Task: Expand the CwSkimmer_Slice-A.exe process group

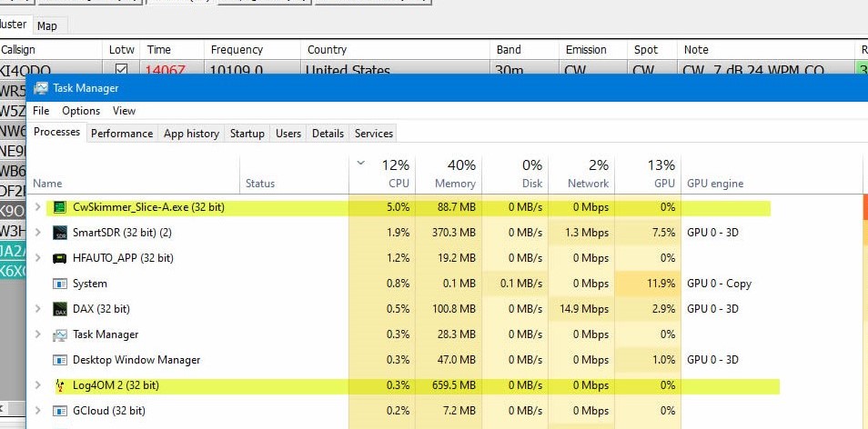Action: 37,207
